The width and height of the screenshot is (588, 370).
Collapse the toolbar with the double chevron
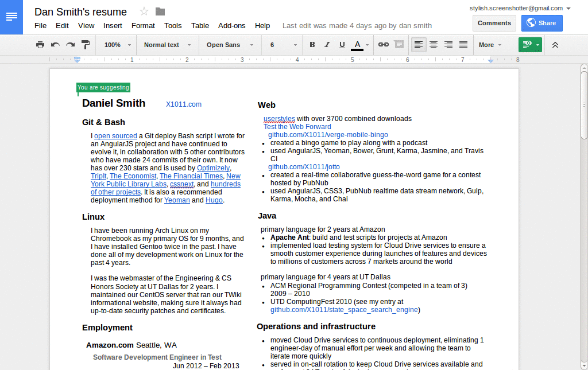pyautogui.click(x=555, y=45)
